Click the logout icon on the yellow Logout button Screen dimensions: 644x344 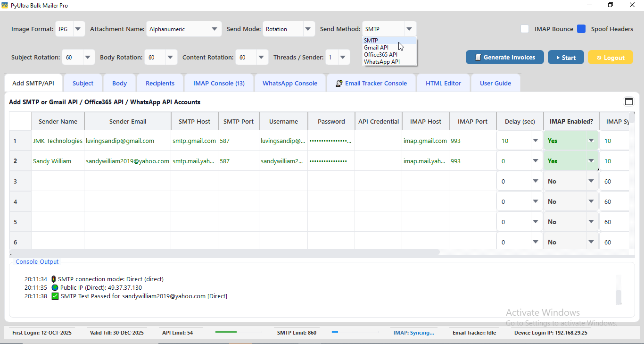(599, 57)
